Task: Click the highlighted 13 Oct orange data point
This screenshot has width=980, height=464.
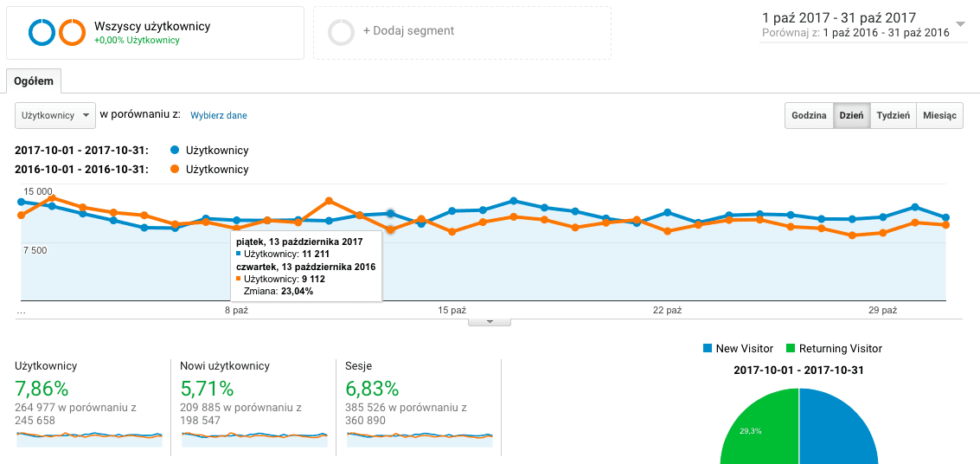Action: click(391, 229)
